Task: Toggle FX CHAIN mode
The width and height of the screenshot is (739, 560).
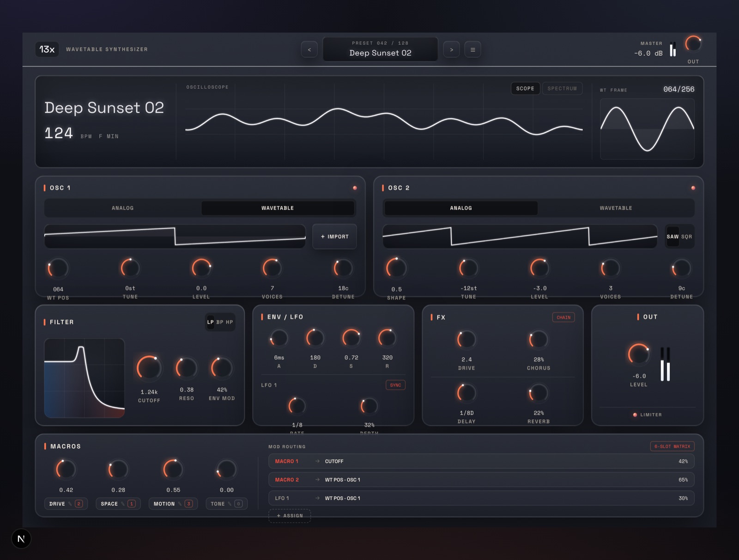Action: click(563, 317)
